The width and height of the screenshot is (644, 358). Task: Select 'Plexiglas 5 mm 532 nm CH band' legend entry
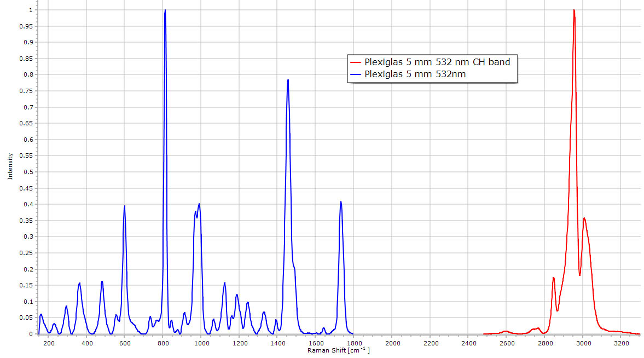(x=437, y=62)
